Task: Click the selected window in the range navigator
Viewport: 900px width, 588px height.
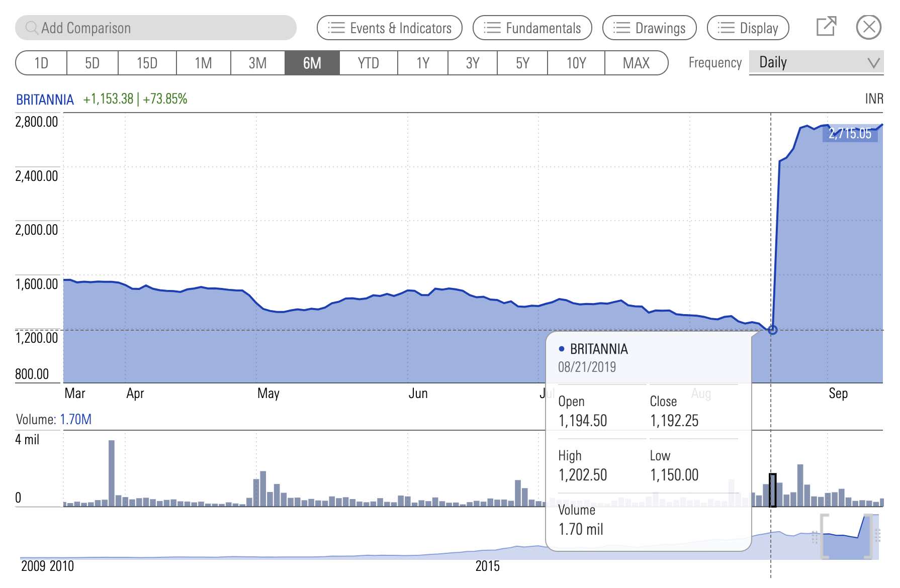Action: pos(847,537)
